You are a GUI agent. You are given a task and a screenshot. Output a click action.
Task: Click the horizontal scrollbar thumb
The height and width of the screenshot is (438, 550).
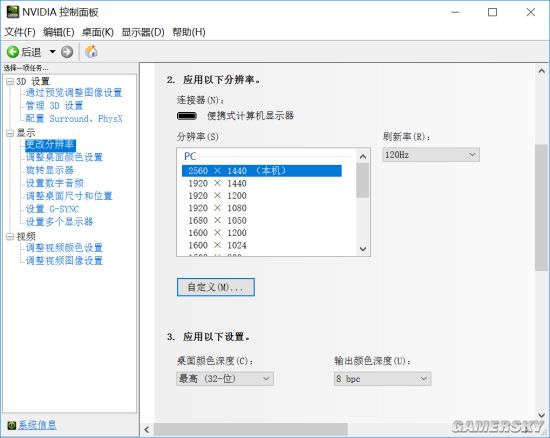pos(251,430)
